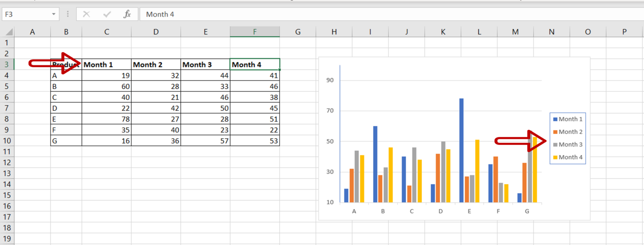644x245 pixels.
Task: Select the Month 1 legend entry in chart
Action: (569, 119)
